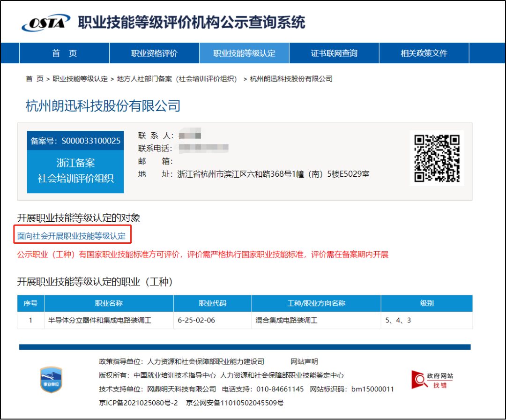Click the OSTA logo in the header

[46, 22]
